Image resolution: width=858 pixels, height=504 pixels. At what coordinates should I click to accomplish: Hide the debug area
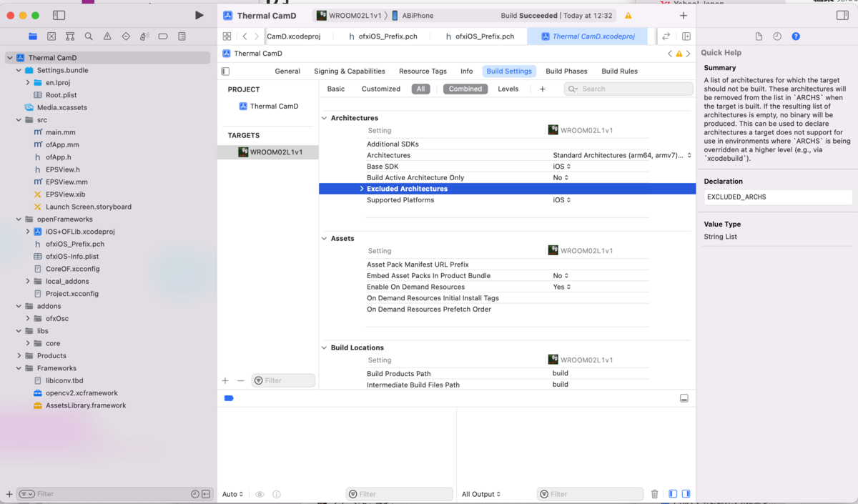pyautogui.click(x=684, y=398)
